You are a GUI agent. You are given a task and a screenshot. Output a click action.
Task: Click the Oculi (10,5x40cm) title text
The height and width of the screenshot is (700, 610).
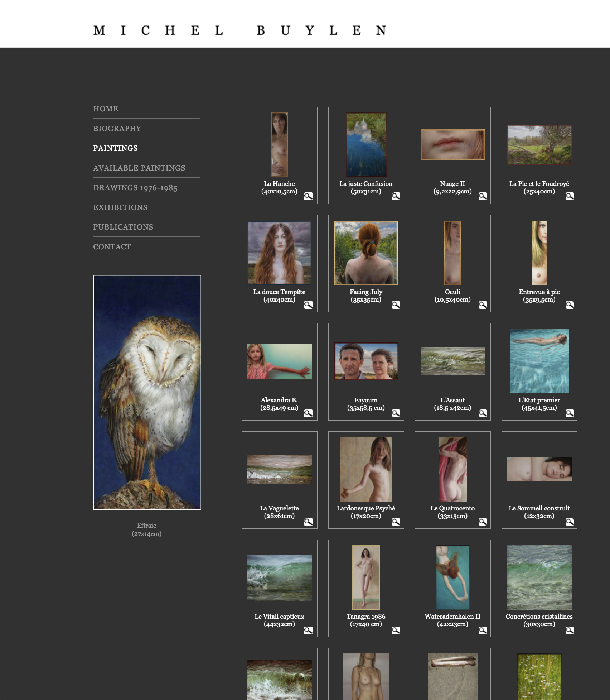pos(453,296)
